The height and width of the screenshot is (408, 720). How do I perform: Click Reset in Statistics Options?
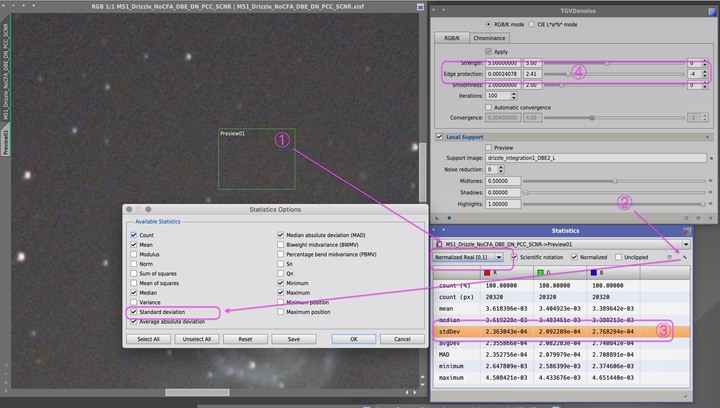pyautogui.click(x=245, y=339)
